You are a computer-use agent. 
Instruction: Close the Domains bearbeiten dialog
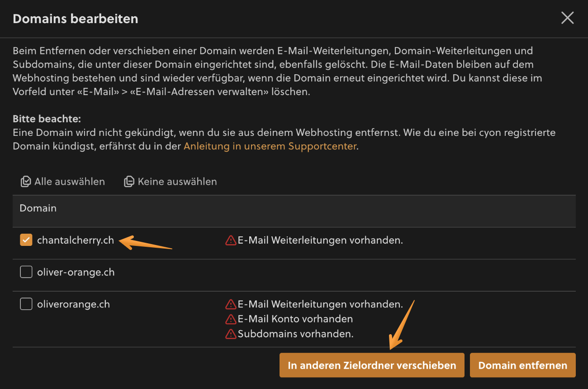[x=567, y=18]
